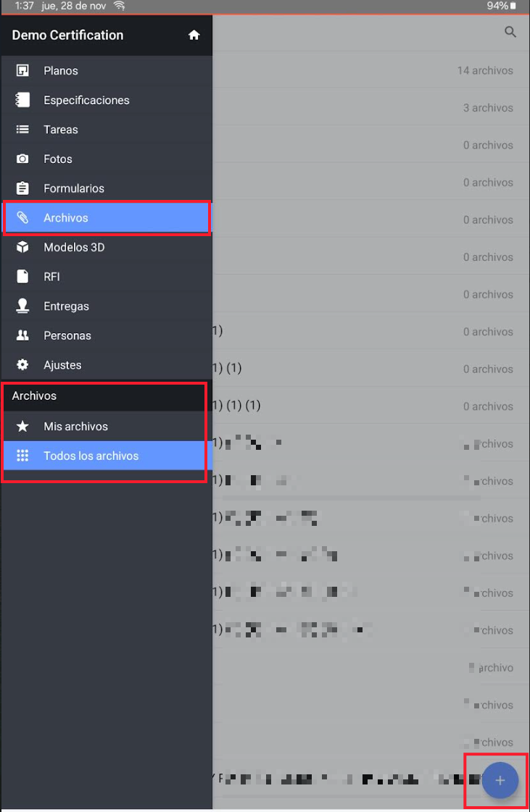The height and width of the screenshot is (812, 530).
Task: Select the Especificaciones notebook icon
Action: 22,100
